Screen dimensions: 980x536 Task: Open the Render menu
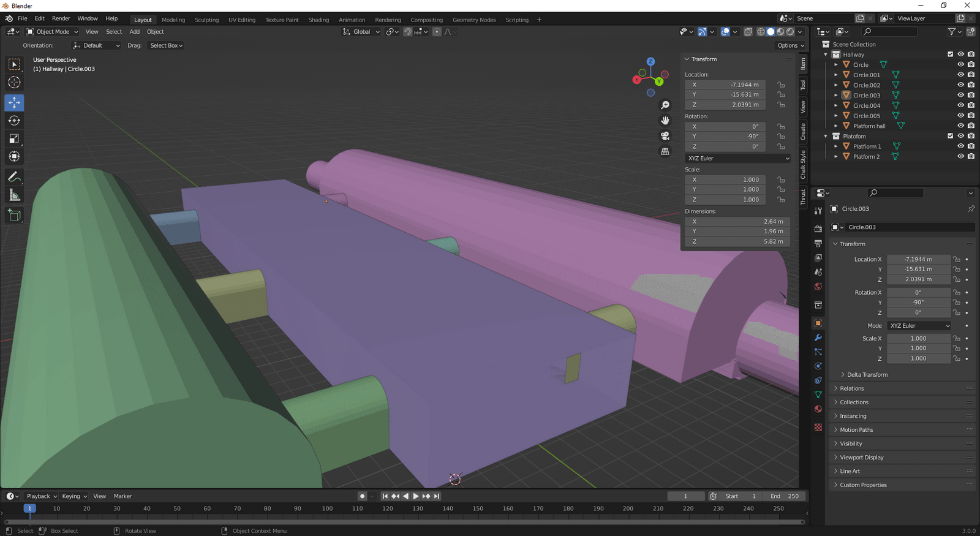[x=61, y=18]
